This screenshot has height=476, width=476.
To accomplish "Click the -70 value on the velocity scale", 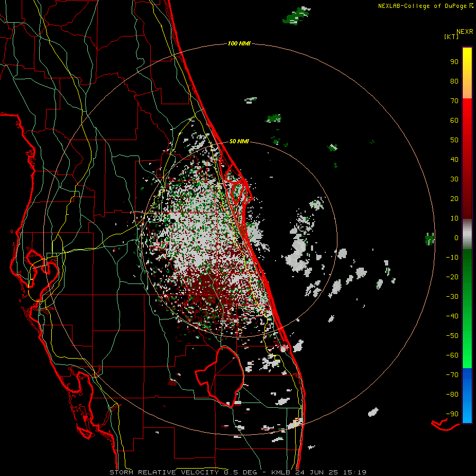I will [452, 375].
